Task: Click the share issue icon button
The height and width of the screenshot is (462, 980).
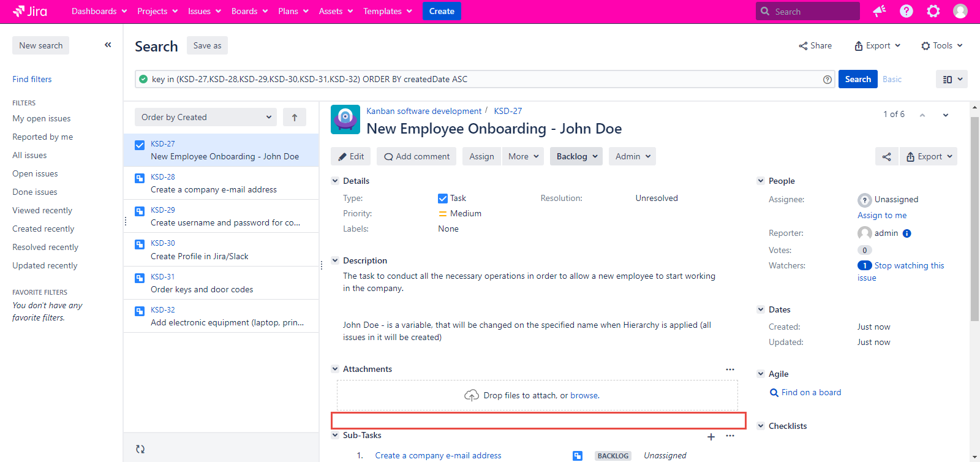Action: point(886,156)
